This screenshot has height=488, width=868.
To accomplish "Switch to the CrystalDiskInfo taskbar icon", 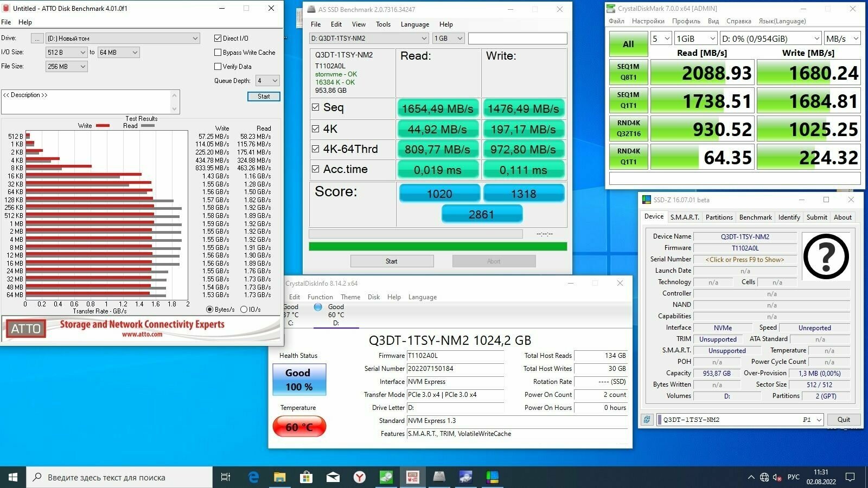I will pos(465,477).
